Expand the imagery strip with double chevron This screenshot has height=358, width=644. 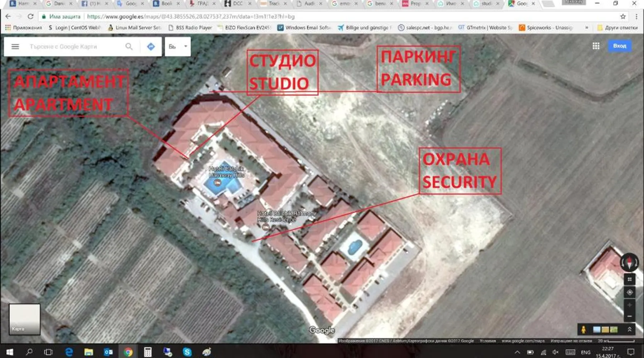630,329
